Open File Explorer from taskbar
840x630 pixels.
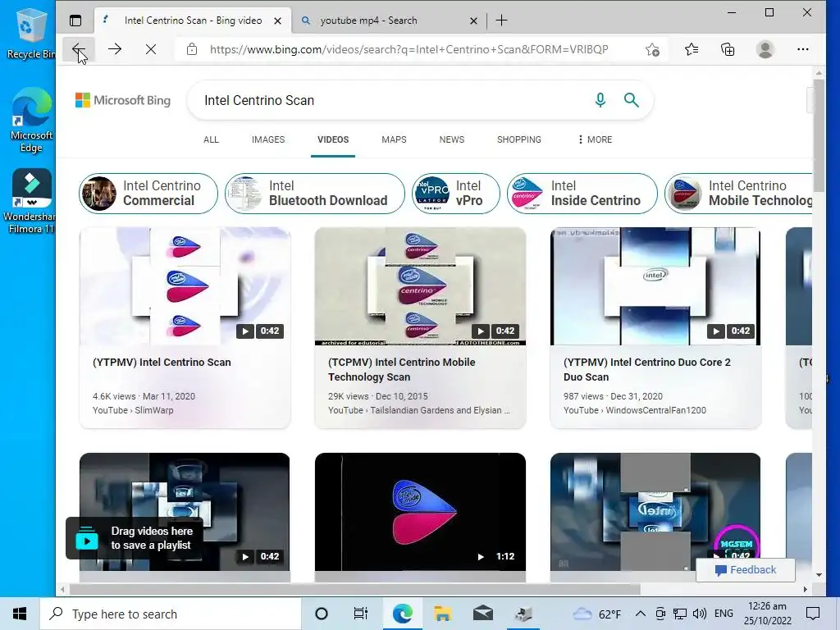442,614
